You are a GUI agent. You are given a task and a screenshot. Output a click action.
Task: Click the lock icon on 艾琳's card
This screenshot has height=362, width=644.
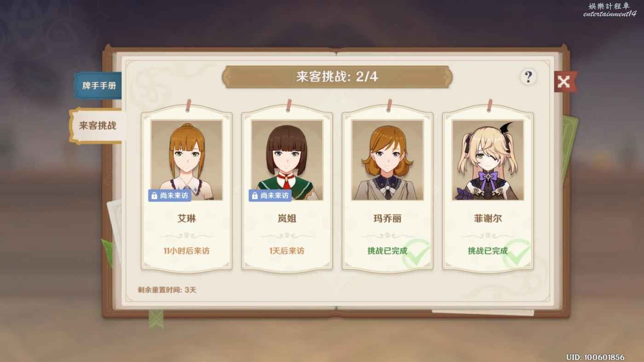154,195
